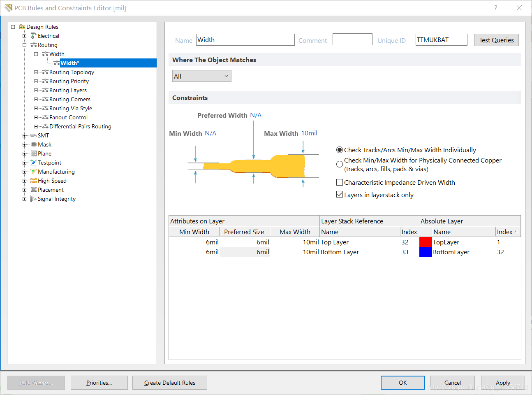Click the Testpoint category icon
532x395 pixels.
point(34,163)
